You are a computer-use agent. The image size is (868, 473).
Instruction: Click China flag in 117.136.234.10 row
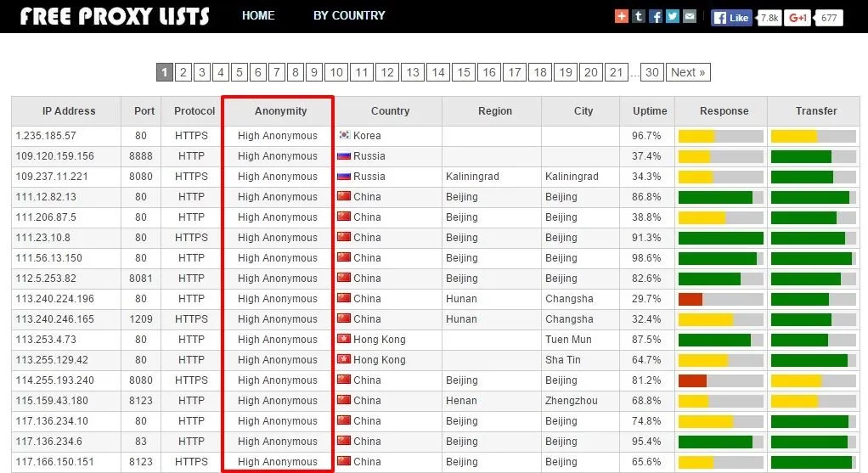pyautogui.click(x=344, y=420)
